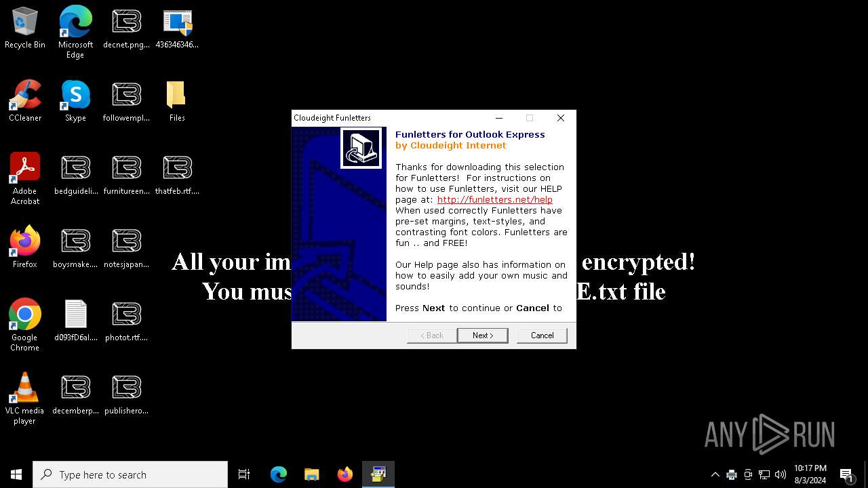Select the photot.rtf file icon

tap(126, 321)
